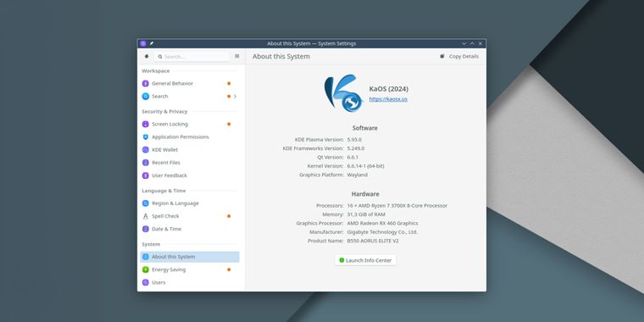644x322 pixels.
Task: Click the System Settings app icon in title bar
Action: (143, 43)
